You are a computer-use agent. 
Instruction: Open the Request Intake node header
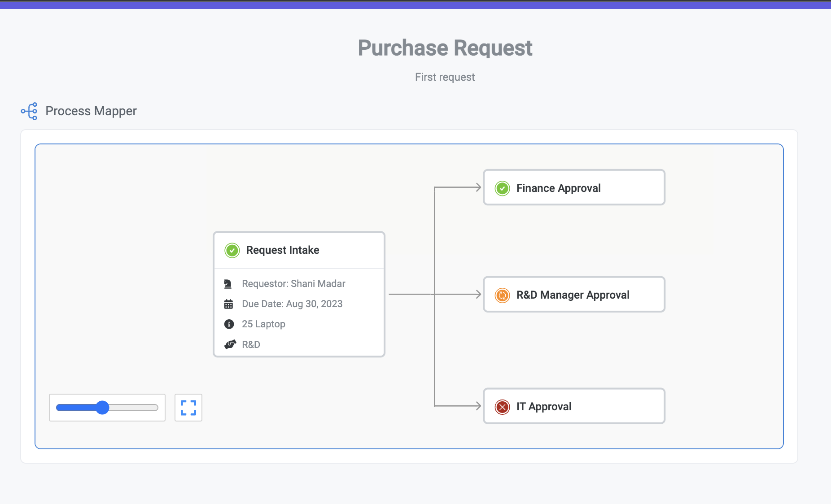coord(299,250)
